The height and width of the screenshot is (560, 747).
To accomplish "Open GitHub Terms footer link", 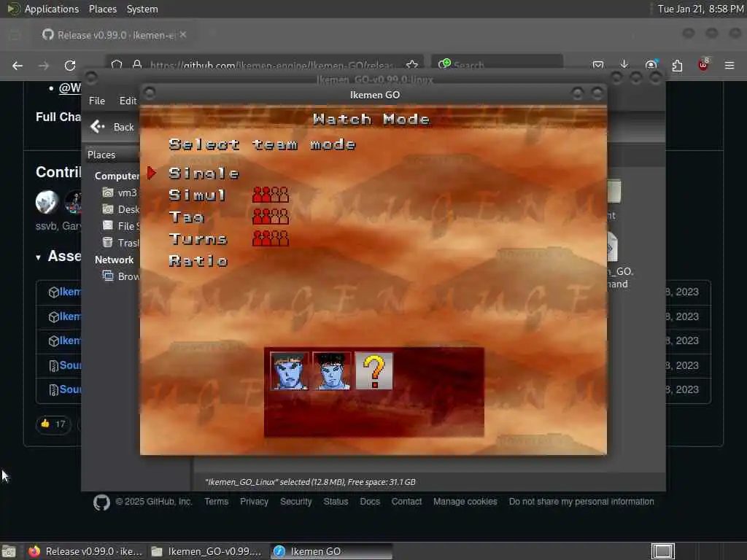I will pos(216,502).
